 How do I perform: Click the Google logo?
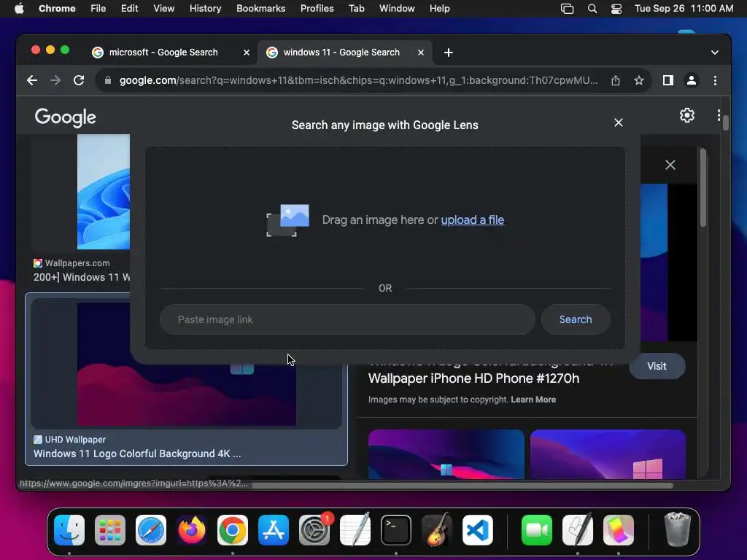(x=65, y=117)
